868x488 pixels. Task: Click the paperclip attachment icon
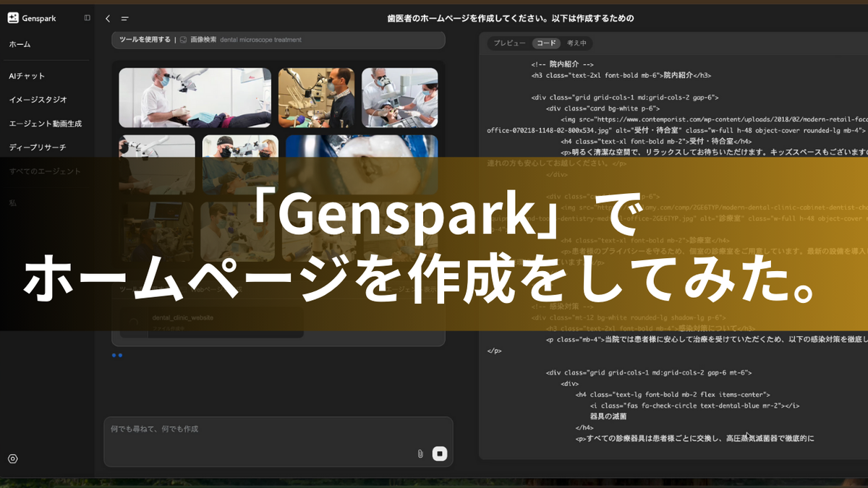(420, 454)
